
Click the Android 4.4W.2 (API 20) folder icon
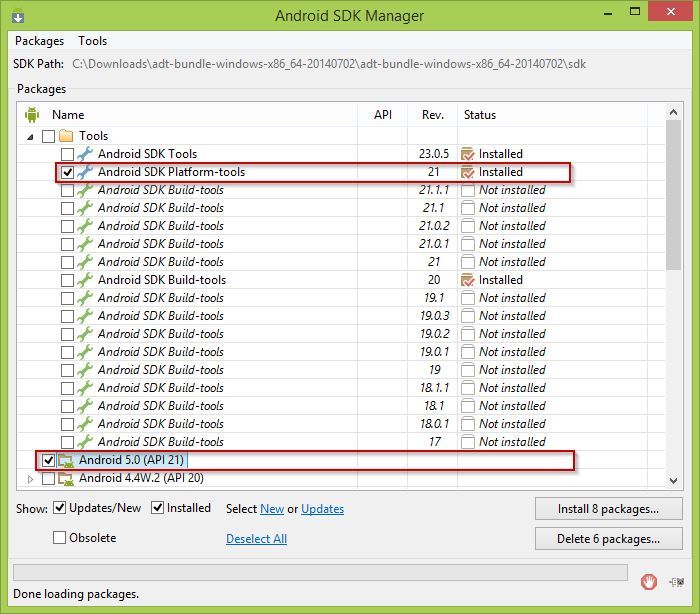point(66,478)
